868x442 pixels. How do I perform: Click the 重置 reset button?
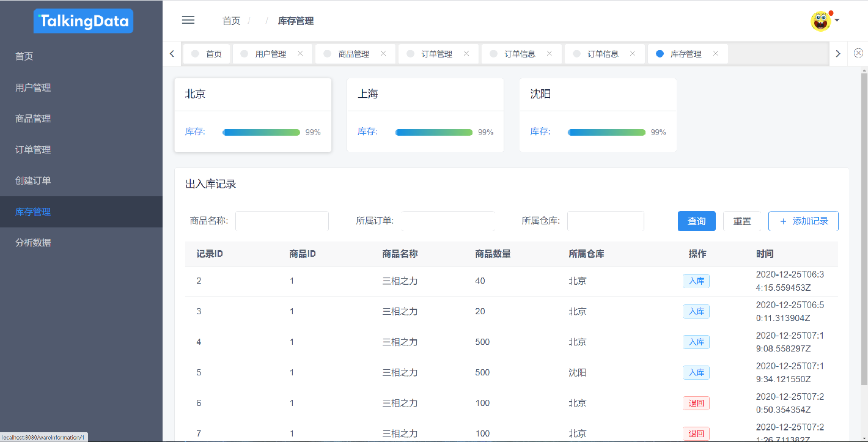point(742,221)
